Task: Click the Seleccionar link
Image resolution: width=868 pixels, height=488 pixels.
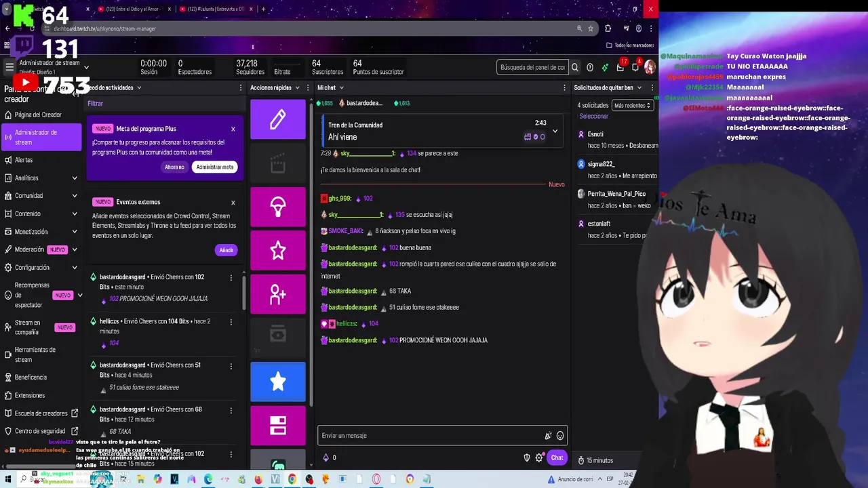Action: tap(594, 116)
